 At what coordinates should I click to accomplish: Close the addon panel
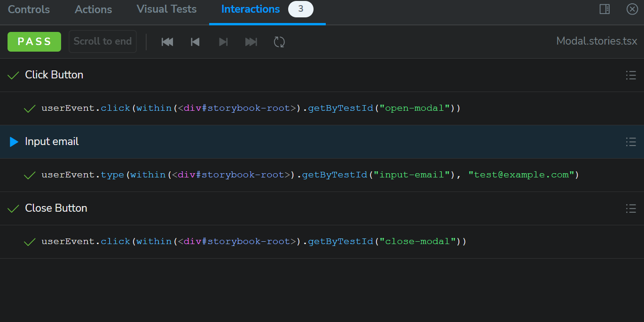click(x=632, y=9)
